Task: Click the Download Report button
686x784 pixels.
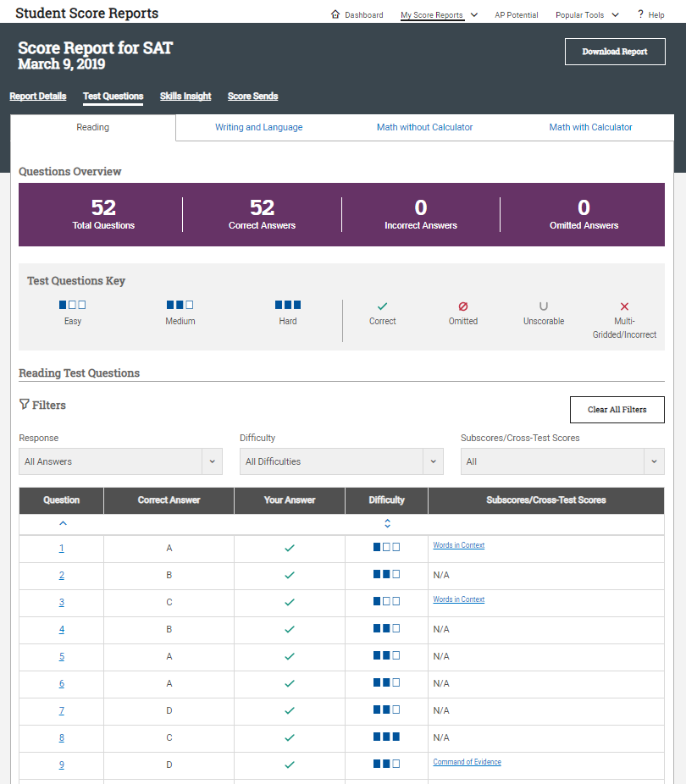Action: [x=615, y=52]
